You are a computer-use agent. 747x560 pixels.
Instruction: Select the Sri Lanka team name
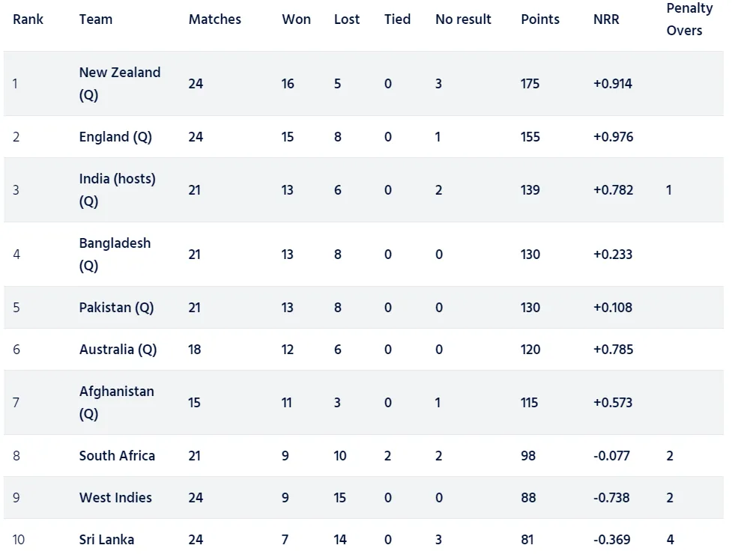(x=106, y=540)
